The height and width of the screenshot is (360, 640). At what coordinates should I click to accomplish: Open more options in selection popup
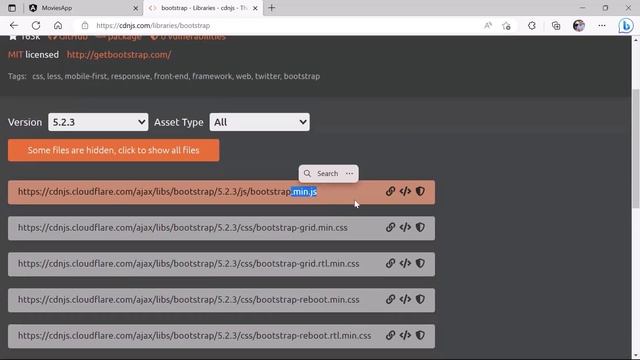click(x=349, y=173)
